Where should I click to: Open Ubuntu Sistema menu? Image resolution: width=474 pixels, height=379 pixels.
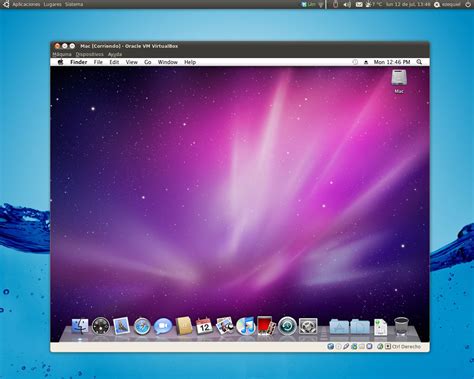[74, 4]
